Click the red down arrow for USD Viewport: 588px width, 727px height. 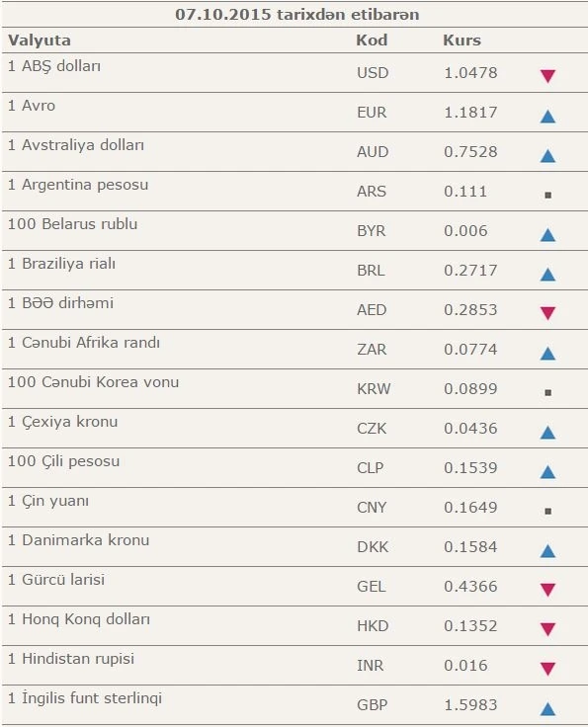(547, 76)
